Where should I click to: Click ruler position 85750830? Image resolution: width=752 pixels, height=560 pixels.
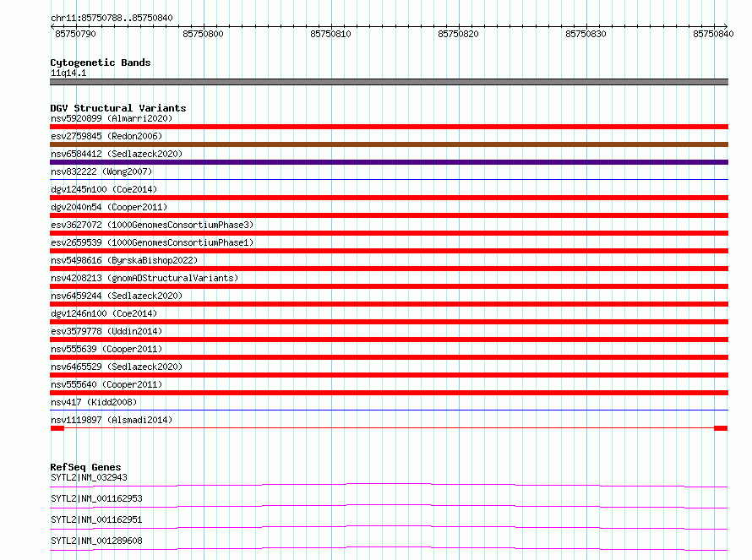tap(586, 34)
